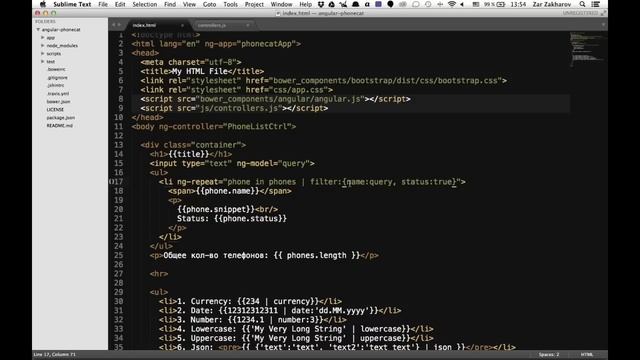Open .gitignore file in sidebar
The width and height of the screenshot is (640, 360).
pyautogui.click(x=57, y=78)
